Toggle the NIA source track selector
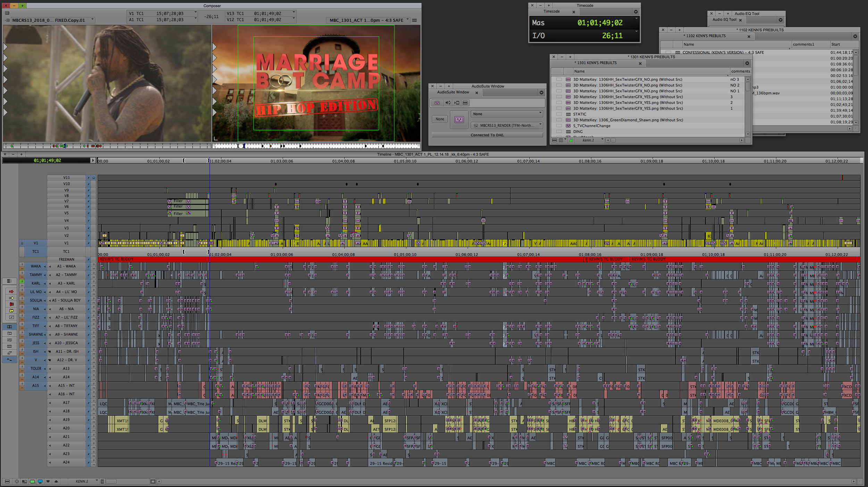The height and width of the screenshot is (487, 868). coord(36,309)
